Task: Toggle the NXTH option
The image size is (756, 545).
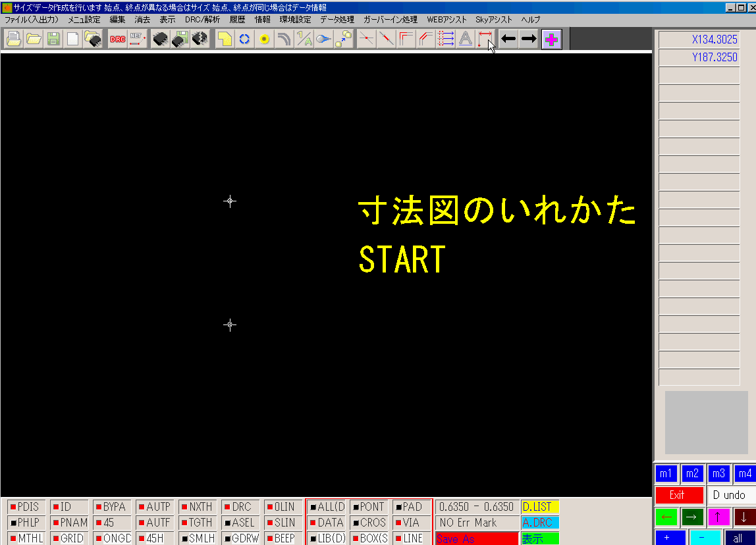Action: coord(198,507)
